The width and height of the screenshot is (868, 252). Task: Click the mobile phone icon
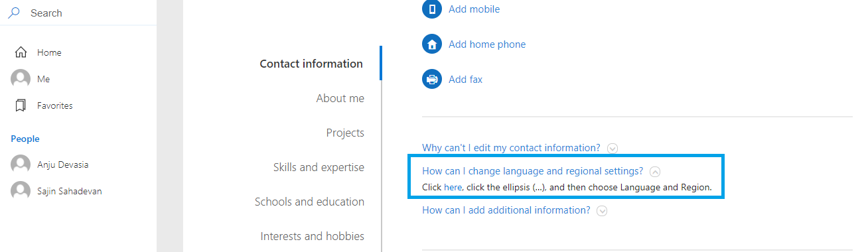pos(432,9)
